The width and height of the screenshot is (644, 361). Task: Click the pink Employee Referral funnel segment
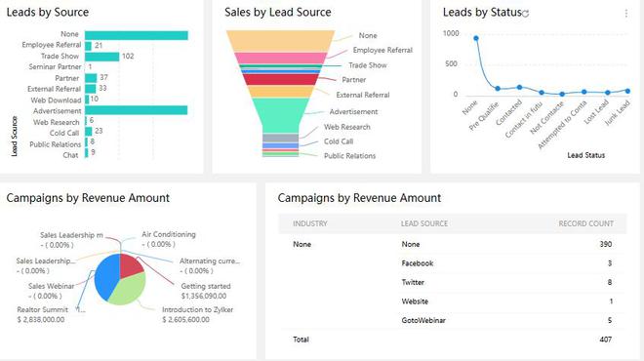pos(280,58)
